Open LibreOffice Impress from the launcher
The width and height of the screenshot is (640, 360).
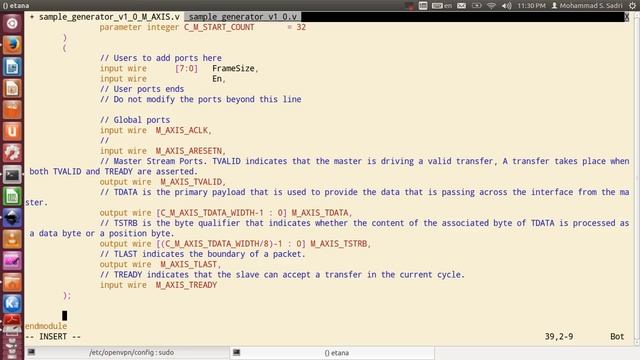(12, 88)
